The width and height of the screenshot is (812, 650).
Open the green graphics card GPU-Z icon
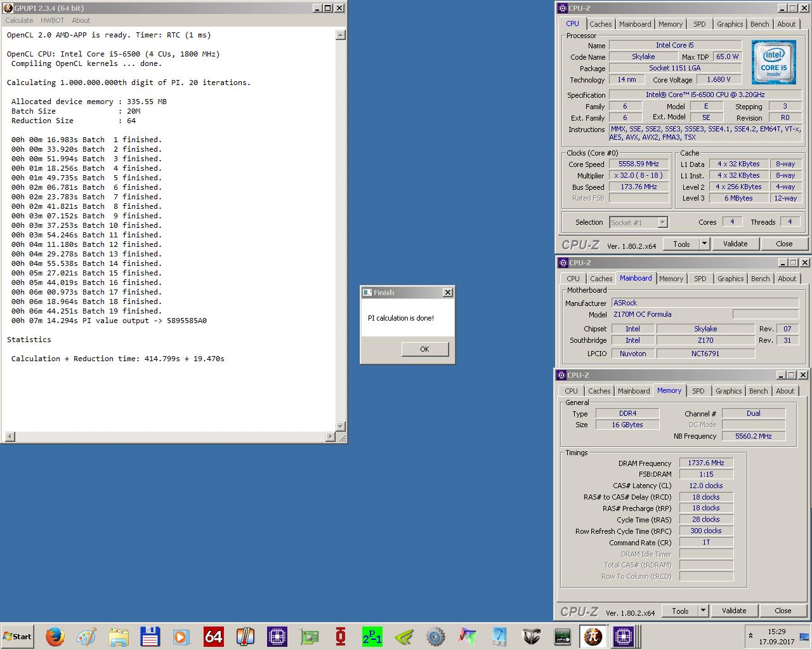coord(308,636)
